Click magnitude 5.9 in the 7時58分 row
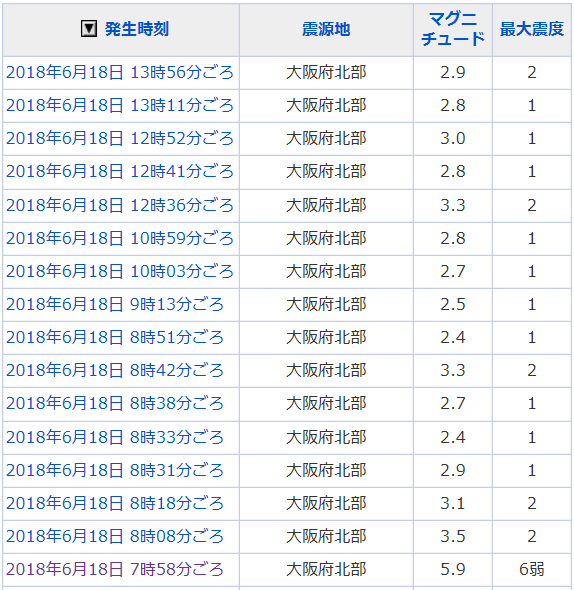Viewport: 574px width, 590px height. (x=453, y=570)
